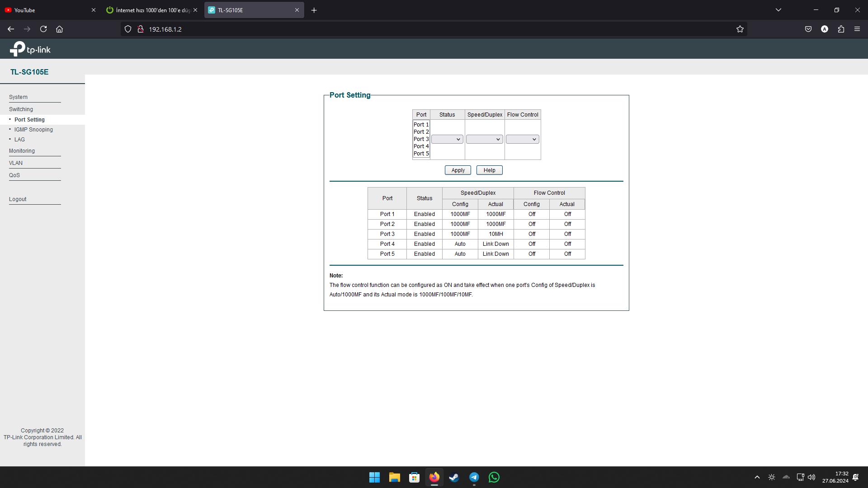Go to the Firefox home page icon
868x488 pixels.
coord(59,29)
